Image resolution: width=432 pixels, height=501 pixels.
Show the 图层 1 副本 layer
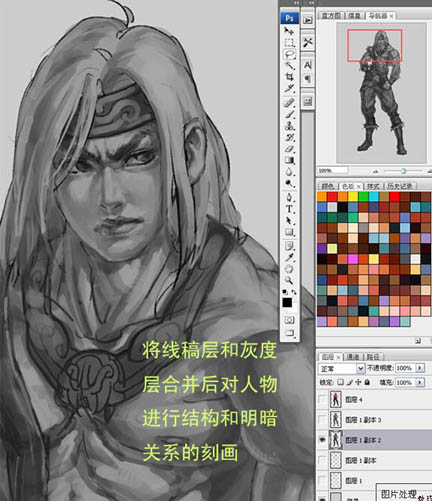point(322,460)
